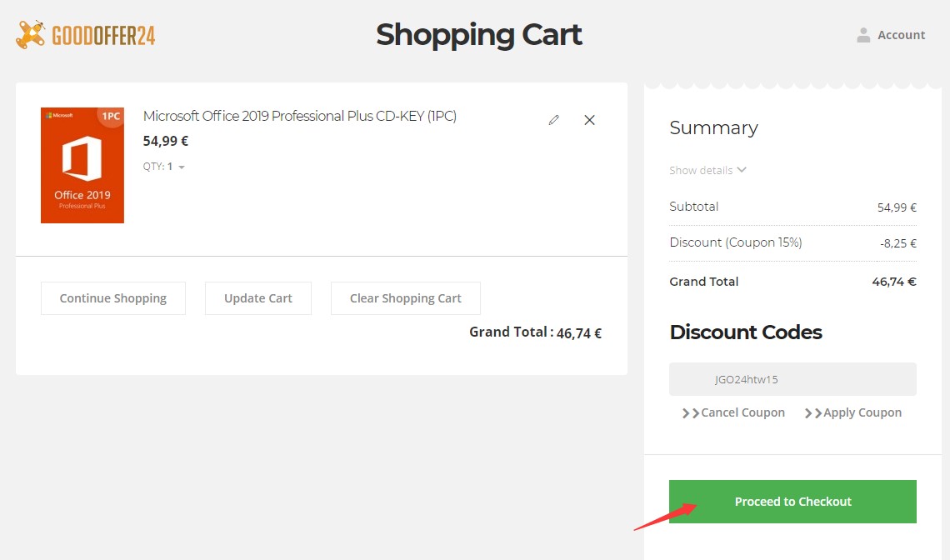The width and height of the screenshot is (950, 560).
Task: Click the pencil edit icon for the item
Action: [554, 120]
